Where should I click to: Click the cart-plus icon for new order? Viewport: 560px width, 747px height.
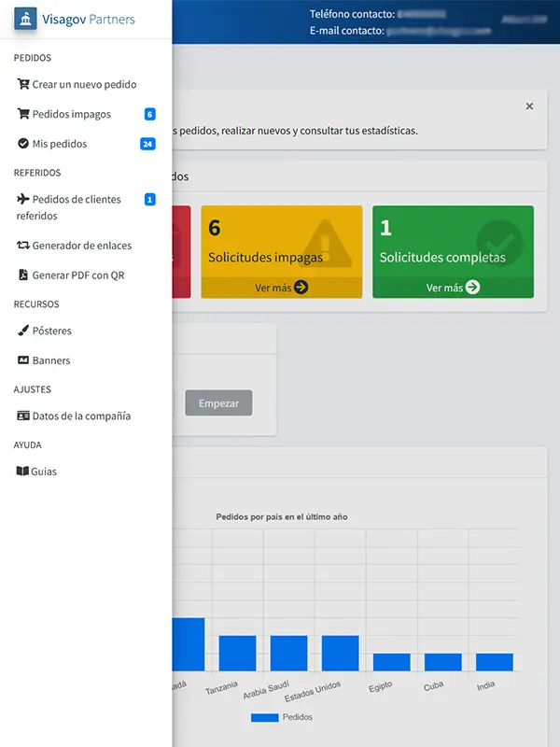pos(22,84)
